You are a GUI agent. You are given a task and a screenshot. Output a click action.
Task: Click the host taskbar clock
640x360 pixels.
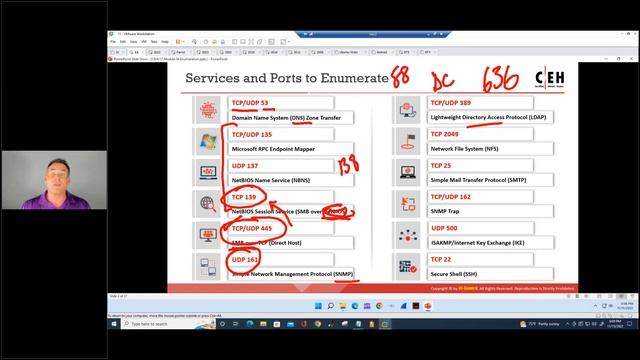coord(615,324)
